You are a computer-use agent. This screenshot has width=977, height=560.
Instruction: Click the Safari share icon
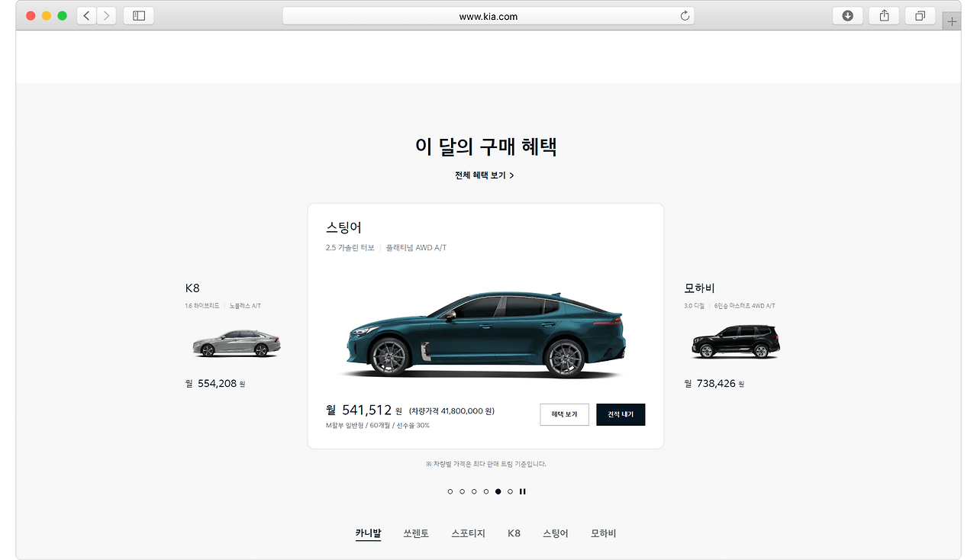(x=884, y=16)
